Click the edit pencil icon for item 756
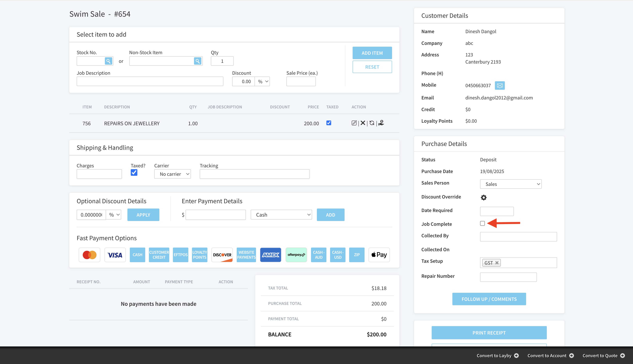This screenshot has height=364, width=633. click(x=354, y=123)
